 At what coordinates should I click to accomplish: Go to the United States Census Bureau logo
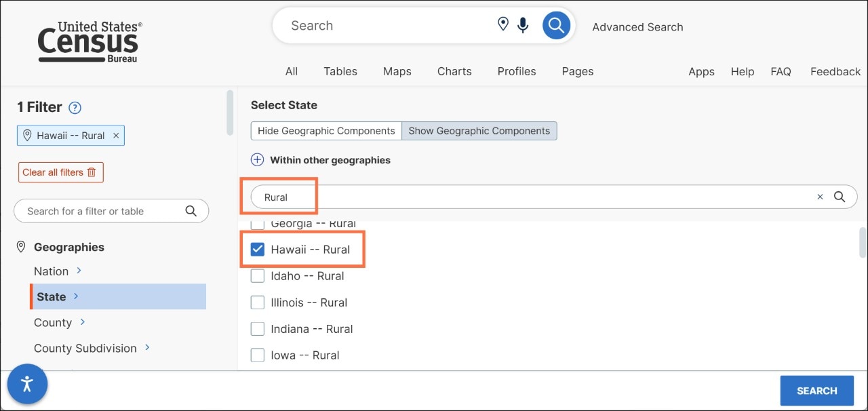[90, 42]
